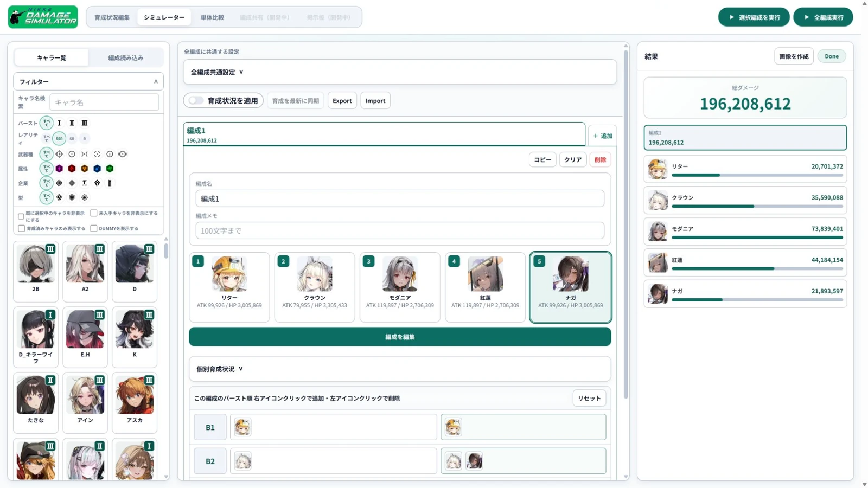Click the 削除 delete button
868x488 pixels.
(600, 159)
